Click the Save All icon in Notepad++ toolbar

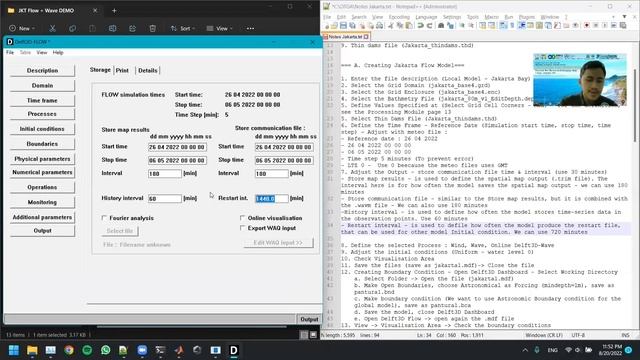[x=352, y=26]
